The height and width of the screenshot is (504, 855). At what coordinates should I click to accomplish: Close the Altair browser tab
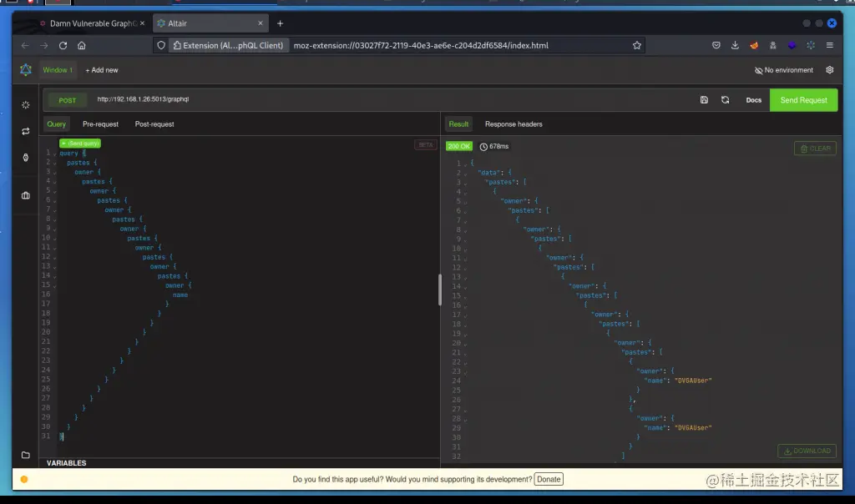point(261,23)
